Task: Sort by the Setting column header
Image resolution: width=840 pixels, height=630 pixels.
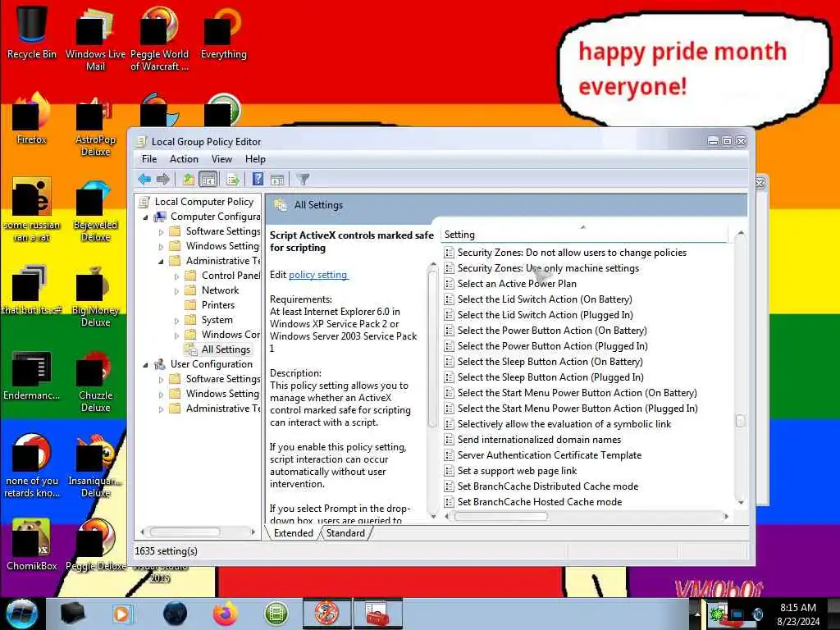Action: point(584,235)
